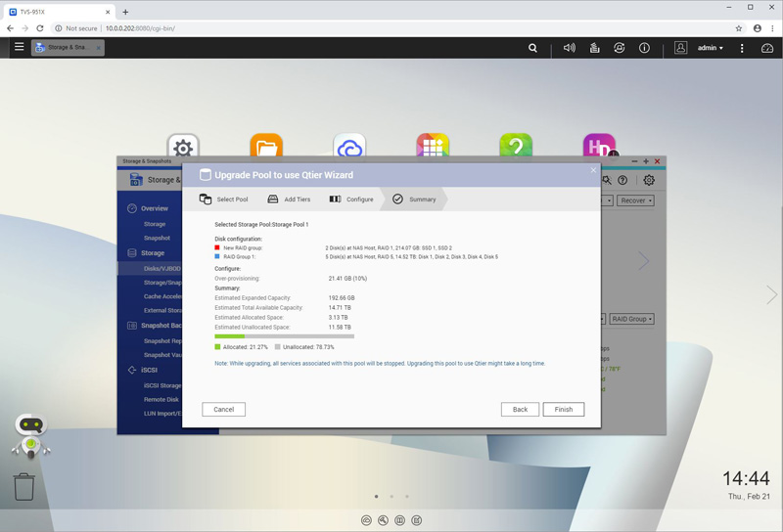The image size is (783, 532).
Task: Click the Recycle Bin trash icon on desktop
Action: tap(24, 486)
